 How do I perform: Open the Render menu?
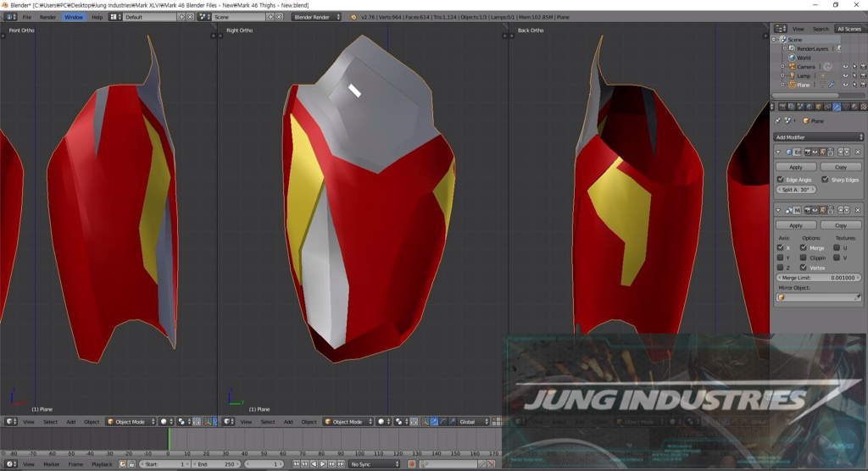[x=47, y=17]
